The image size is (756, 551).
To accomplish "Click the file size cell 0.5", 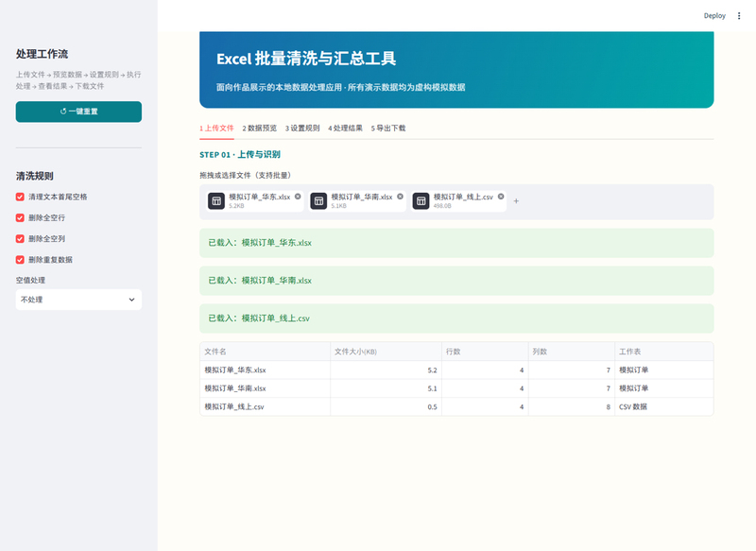I will point(386,406).
